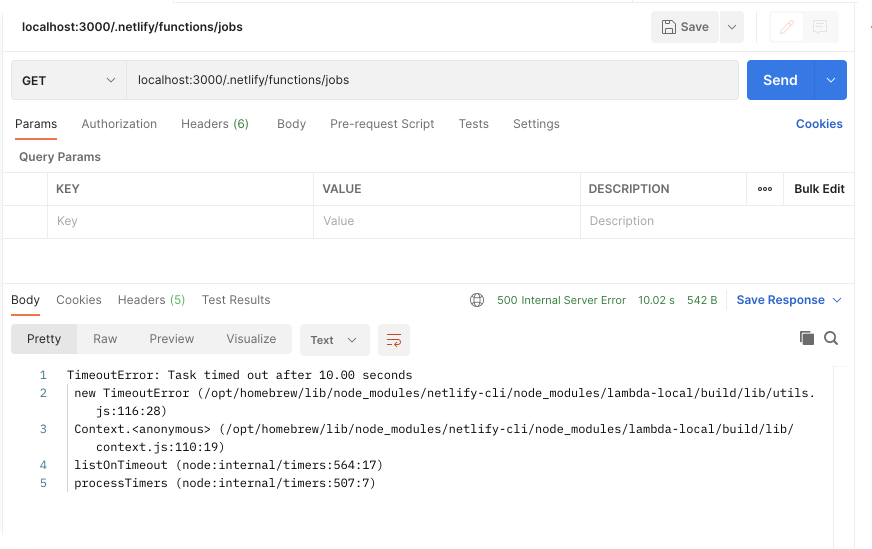Switch to the Authorization tab
Screen dimensions: 872x549
point(119,124)
